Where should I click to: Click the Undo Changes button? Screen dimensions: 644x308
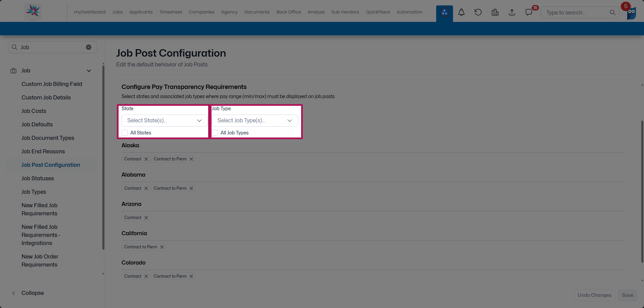594,295
